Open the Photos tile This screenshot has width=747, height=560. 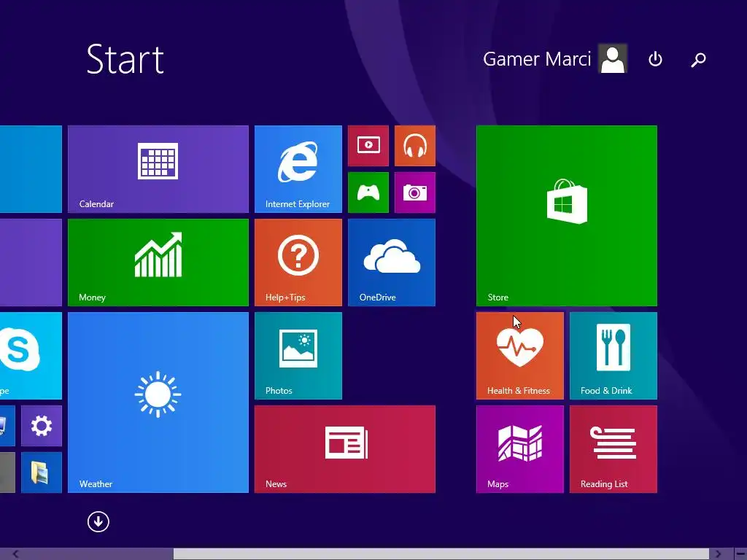[x=298, y=356]
